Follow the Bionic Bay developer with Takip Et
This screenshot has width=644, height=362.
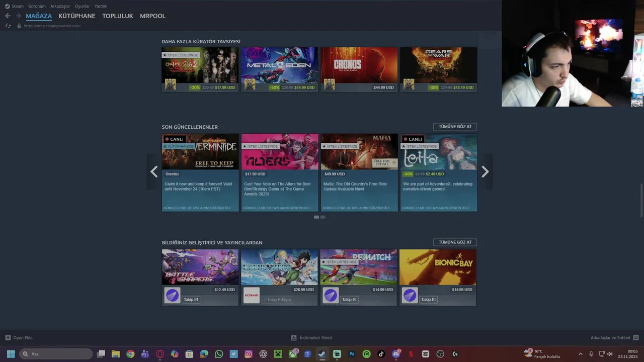tap(428, 300)
